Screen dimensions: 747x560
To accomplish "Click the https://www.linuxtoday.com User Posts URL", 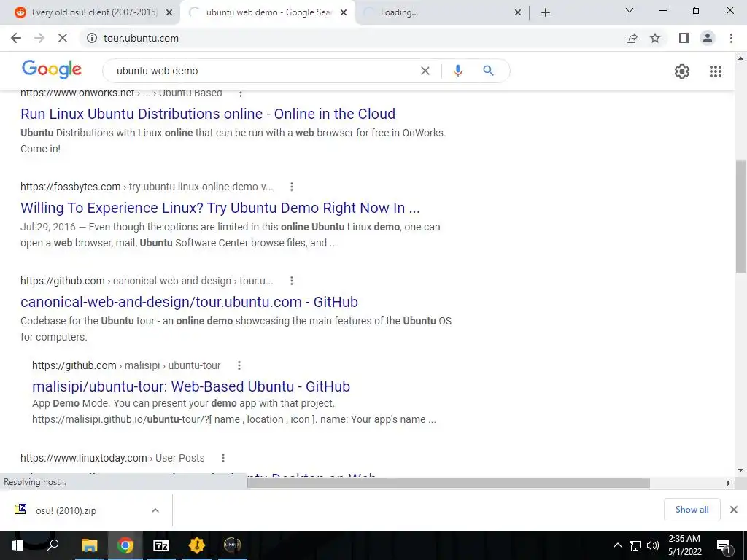I will (112, 458).
